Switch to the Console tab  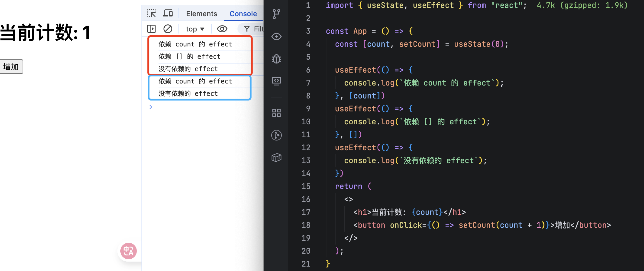243,14
